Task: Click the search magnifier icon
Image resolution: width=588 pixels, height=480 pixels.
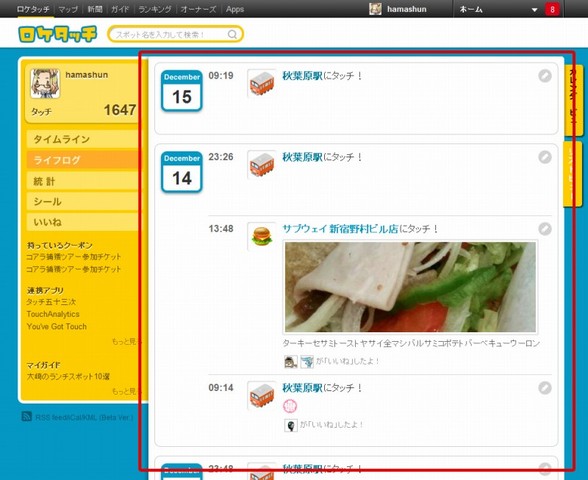Action: point(232,34)
